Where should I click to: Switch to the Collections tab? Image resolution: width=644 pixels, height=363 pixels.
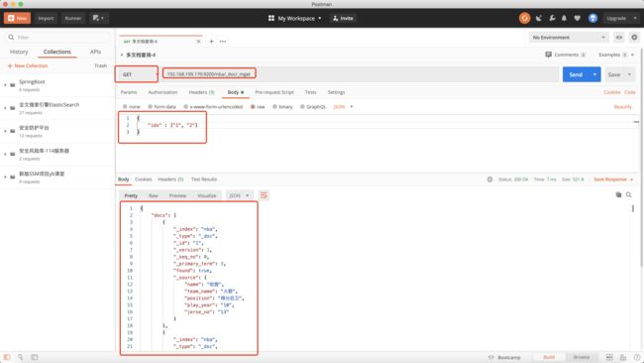(57, 52)
